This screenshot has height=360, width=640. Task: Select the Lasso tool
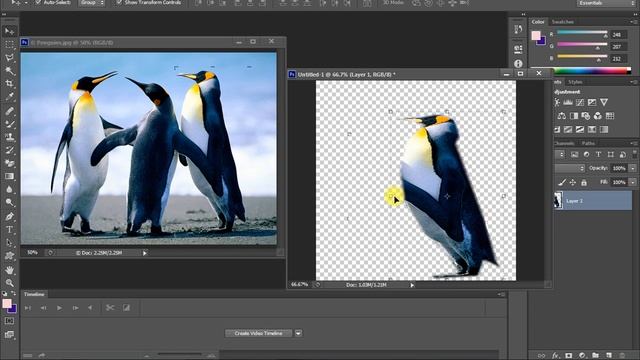[x=9, y=57]
